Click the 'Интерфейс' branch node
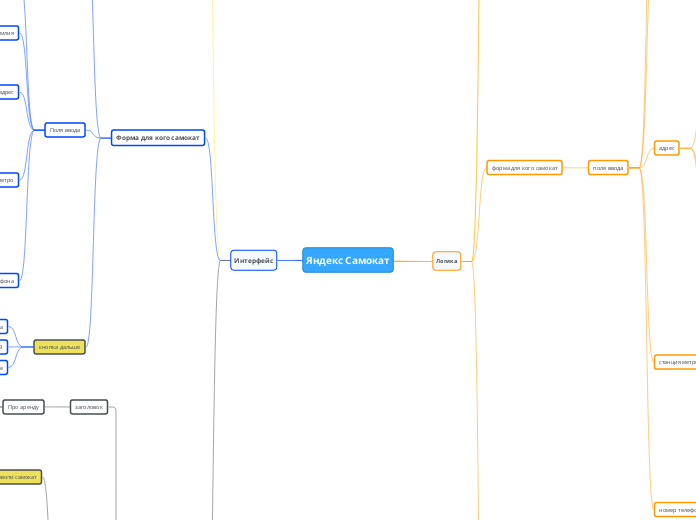The height and width of the screenshot is (520, 696). point(253,260)
